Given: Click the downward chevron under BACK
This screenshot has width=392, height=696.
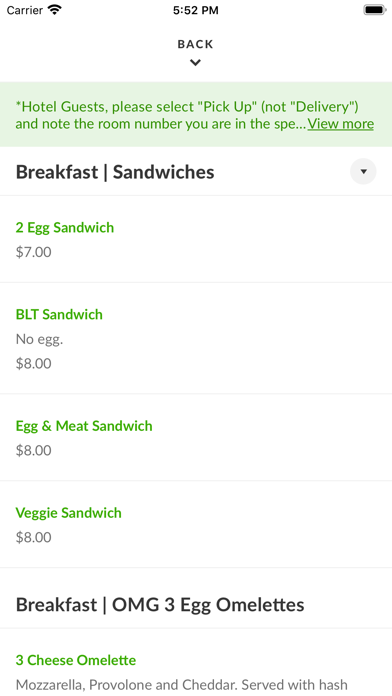Looking at the screenshot, I should (x=195, y=63).
